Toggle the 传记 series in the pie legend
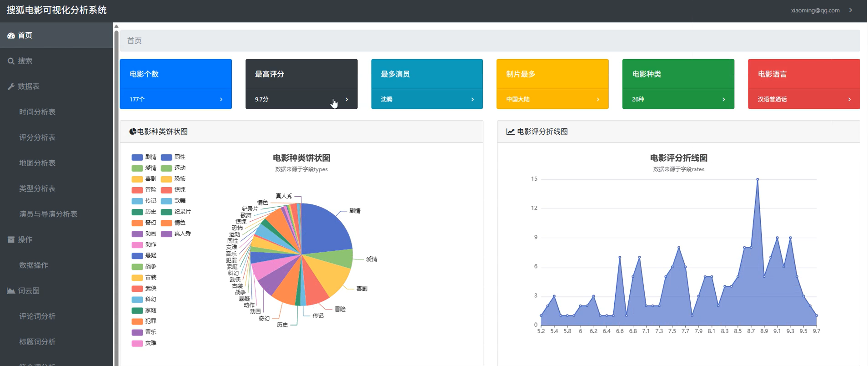The width and height of the screenshot is (868, 366). [x=144, y=201]
